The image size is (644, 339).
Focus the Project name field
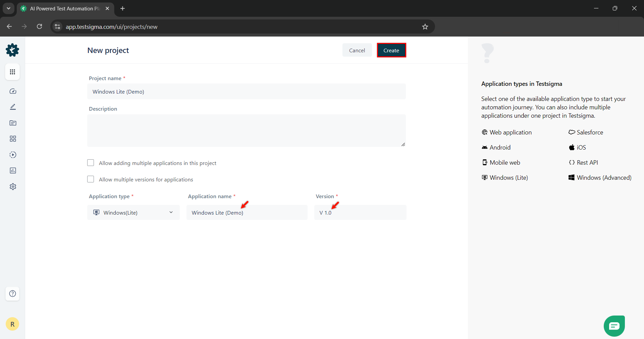[x=247, y=92]
